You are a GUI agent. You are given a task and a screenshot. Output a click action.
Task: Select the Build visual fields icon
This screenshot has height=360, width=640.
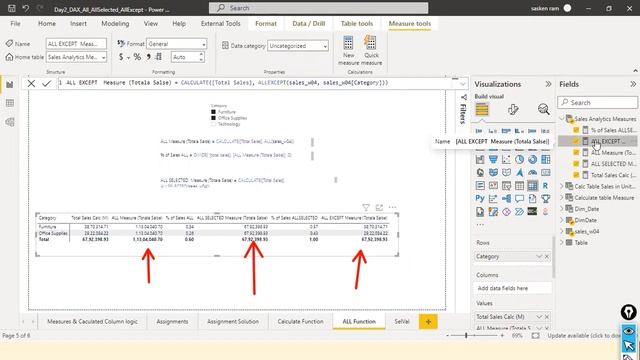pyautogui.click(x=482, y=109)
